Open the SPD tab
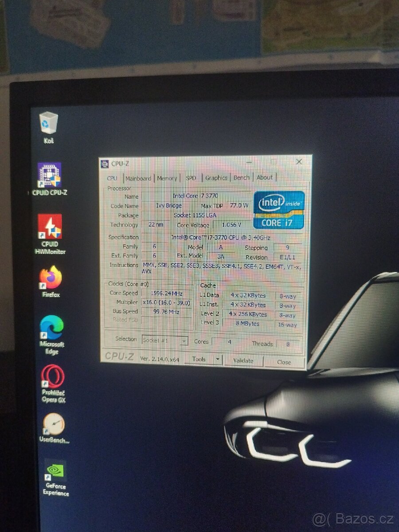 click(x=191, y=178)
